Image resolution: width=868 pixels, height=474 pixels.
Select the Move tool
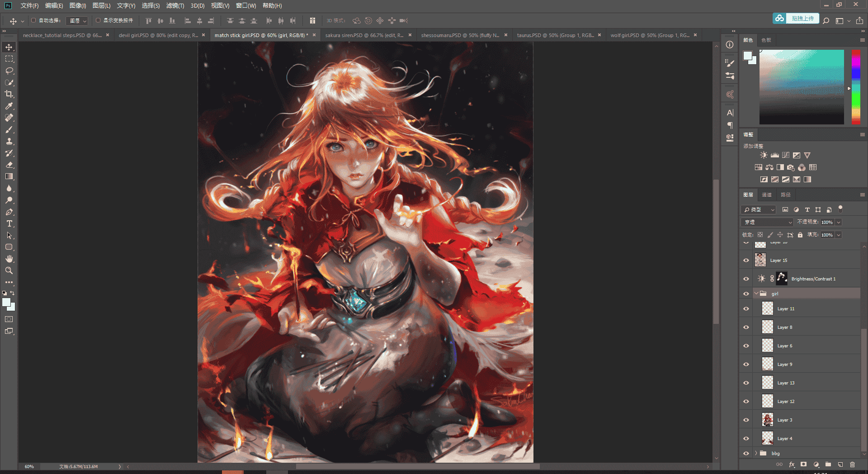coord(9,47)
